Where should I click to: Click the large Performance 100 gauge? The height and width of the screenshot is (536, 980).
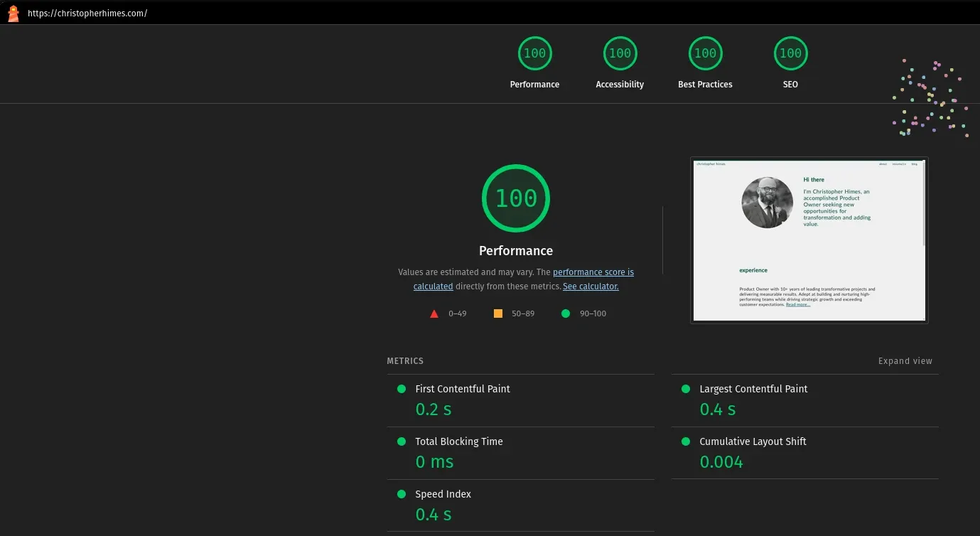point(516,198)
